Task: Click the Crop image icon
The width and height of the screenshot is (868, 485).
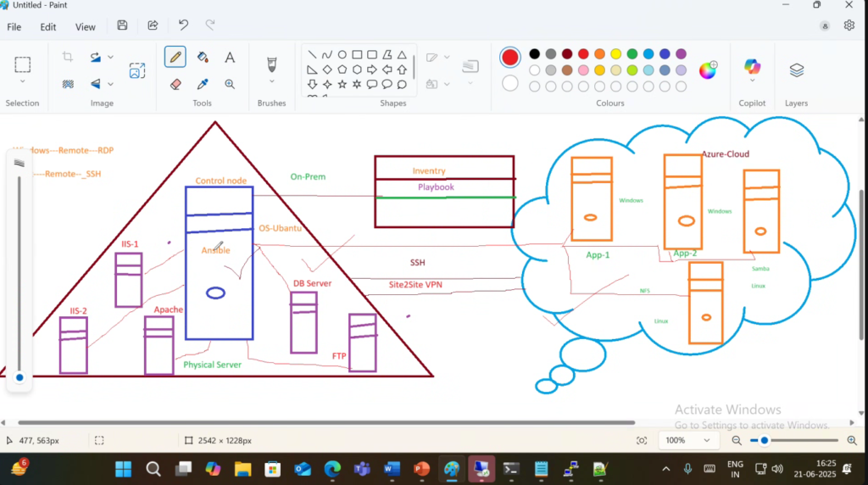Action: pos(68,57)
